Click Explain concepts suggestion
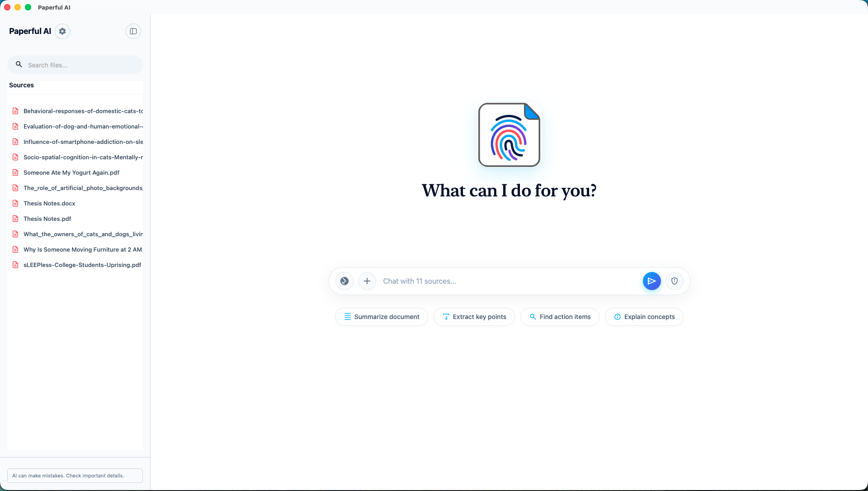Viewport: 868px width, 491px height. 644,317
